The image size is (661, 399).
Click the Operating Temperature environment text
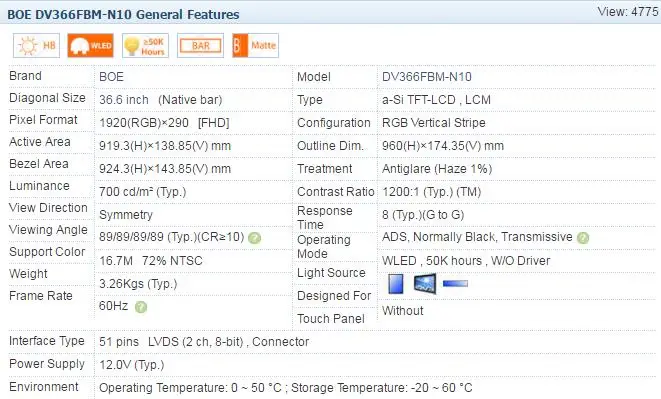coord(286,388)
